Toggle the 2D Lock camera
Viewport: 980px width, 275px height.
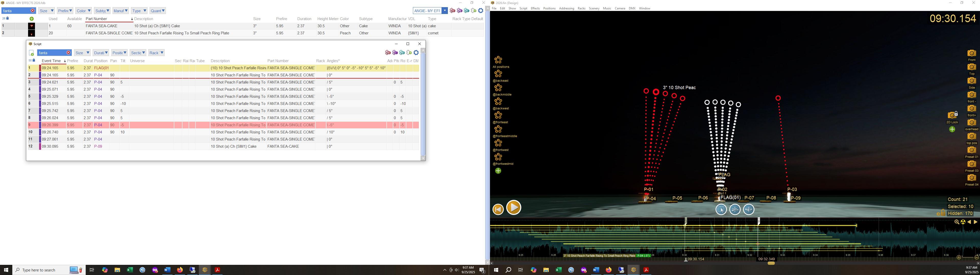click(952, 115)
